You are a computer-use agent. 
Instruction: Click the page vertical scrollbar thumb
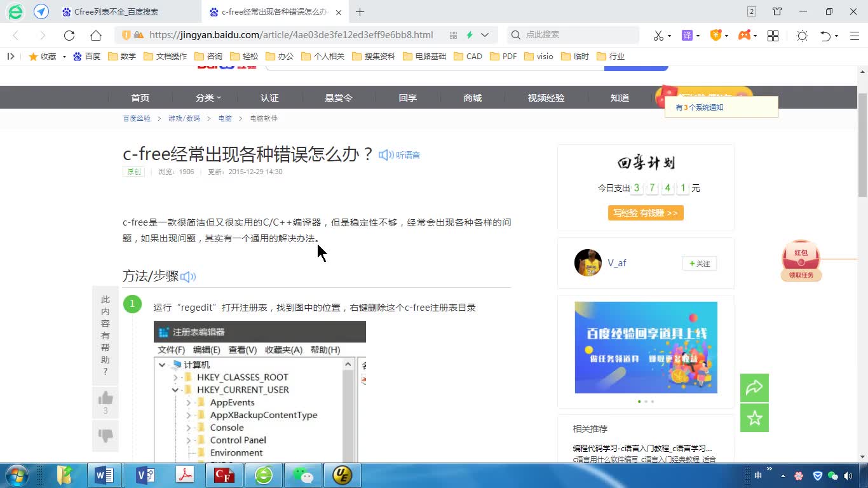[862, 145]
